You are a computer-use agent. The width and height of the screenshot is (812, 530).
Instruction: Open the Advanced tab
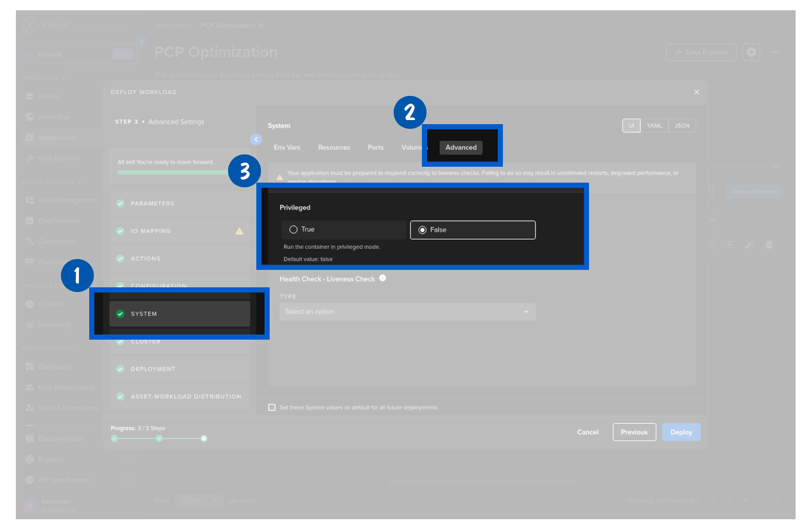[x=461, y=147]
